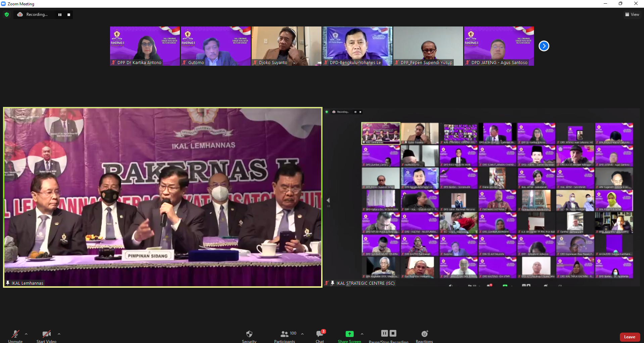644x343 pixels.
Task: Select Djoko Suyanto's video thumbnail
Action: coord(286,46)
